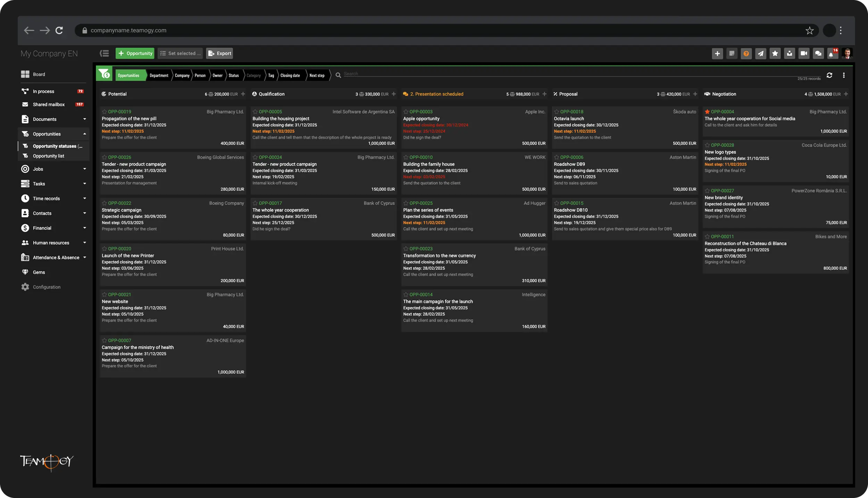Expand the Jobs sidebar section
Image resolution: width=868 pixels, height=498 pixels.
(84, 169)
